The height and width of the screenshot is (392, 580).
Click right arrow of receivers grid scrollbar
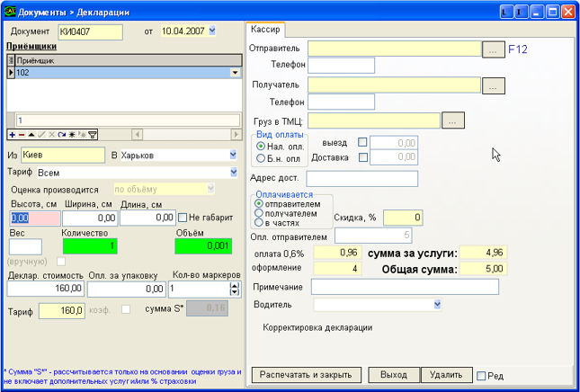tap(236, 134)
